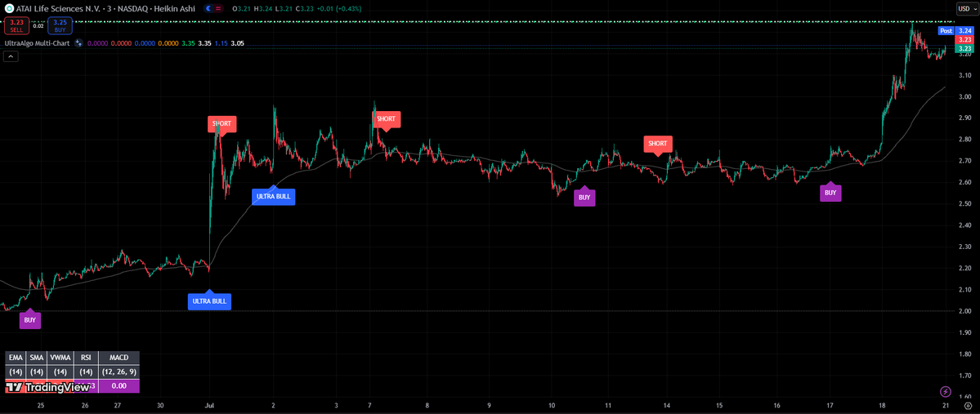Click the UltraAlgo Multi-Chart indicator name
Image resolution: width=980 pixels, height=414 pixels.
pos(38,44)
